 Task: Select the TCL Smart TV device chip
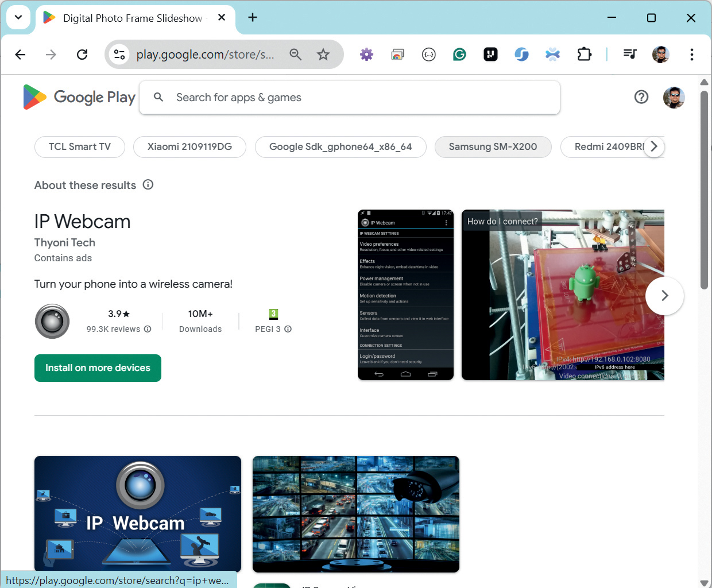[x=80, y=146]
